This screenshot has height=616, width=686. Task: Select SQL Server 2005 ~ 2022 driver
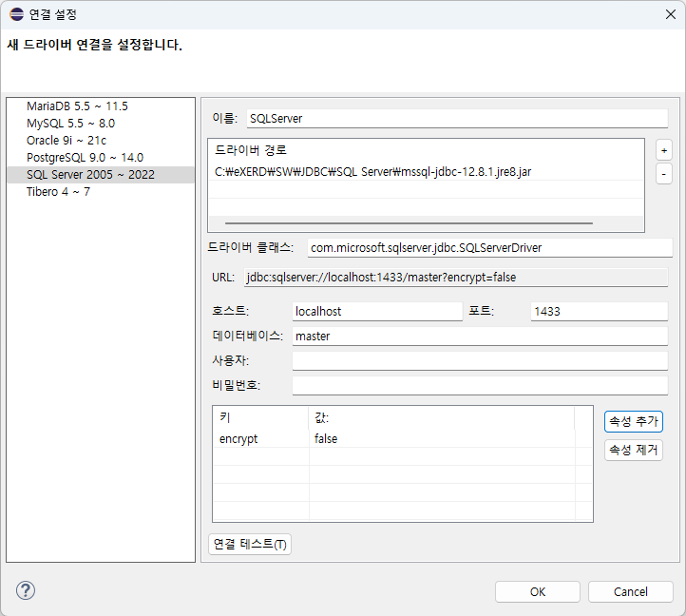coord(101,175)
